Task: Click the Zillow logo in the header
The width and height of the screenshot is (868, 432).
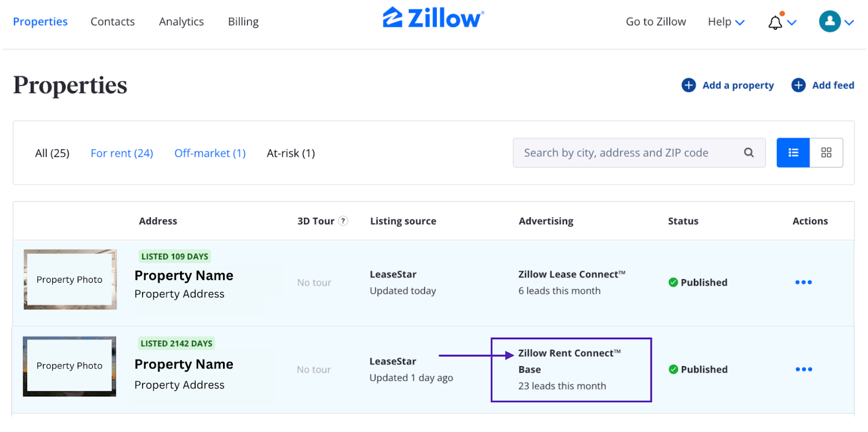Action: (x=432, y=20)
